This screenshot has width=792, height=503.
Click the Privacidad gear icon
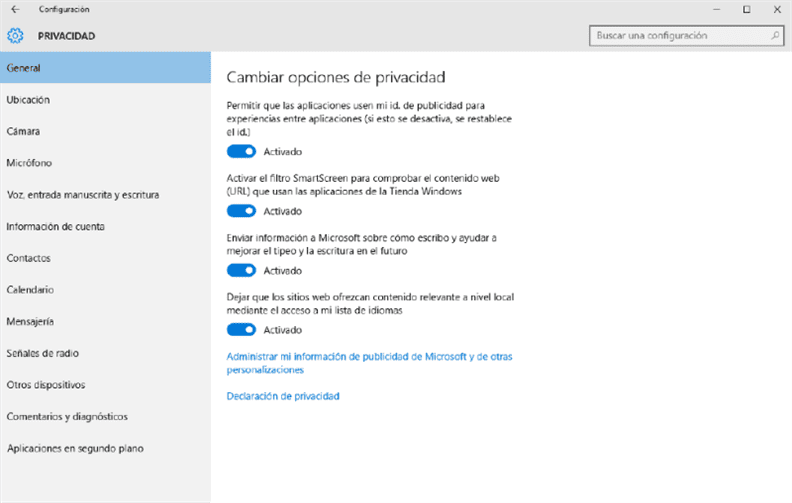pyautogui.click(x=15, y=36)
